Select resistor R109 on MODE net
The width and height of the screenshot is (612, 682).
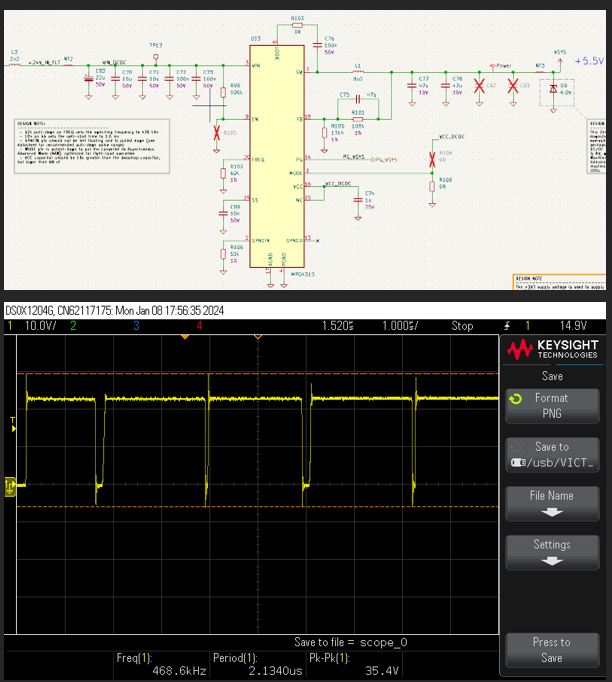tap(432, 187)
